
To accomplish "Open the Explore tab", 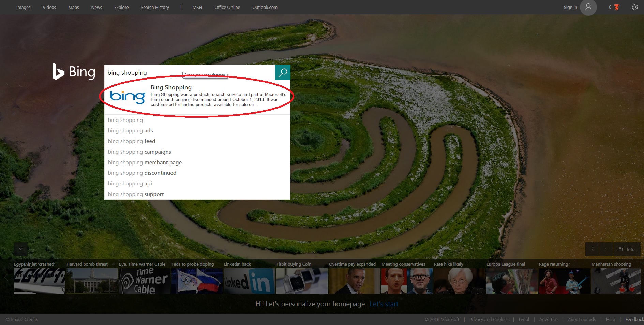I will pos(121,7).
